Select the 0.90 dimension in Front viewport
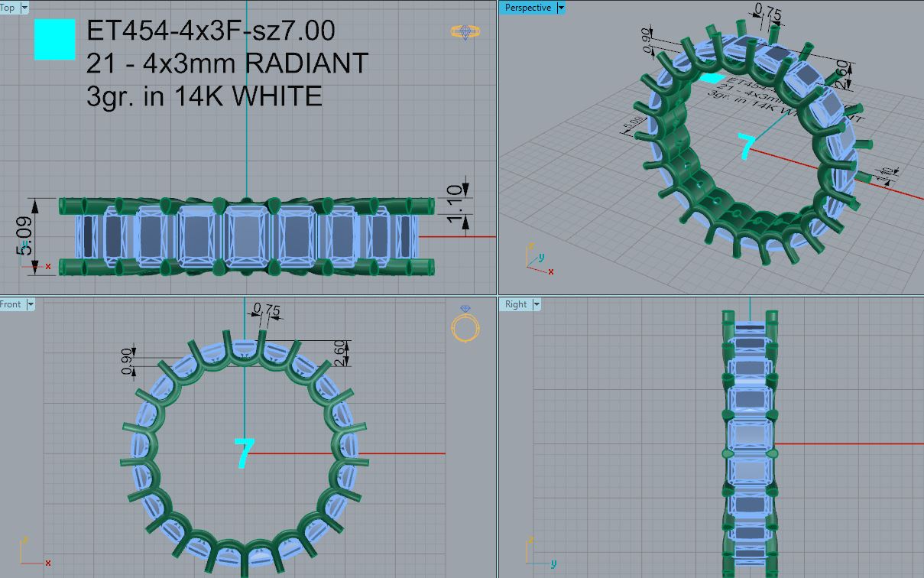Viewport: 924px width, 578px height. (x=128, y=361)
